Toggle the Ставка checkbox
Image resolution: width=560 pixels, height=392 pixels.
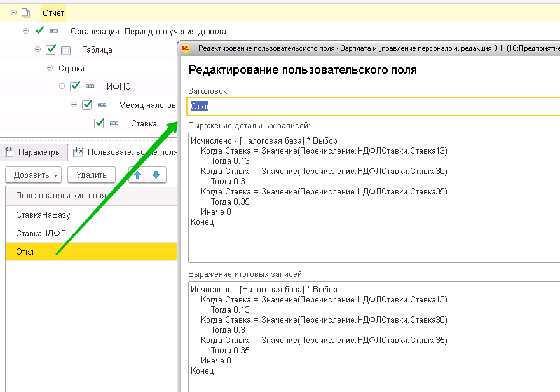pyautogui.click(x=99, y=123)
